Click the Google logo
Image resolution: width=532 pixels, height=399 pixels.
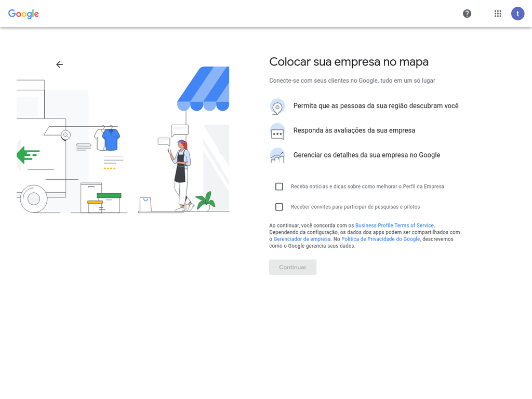point(23,14)
